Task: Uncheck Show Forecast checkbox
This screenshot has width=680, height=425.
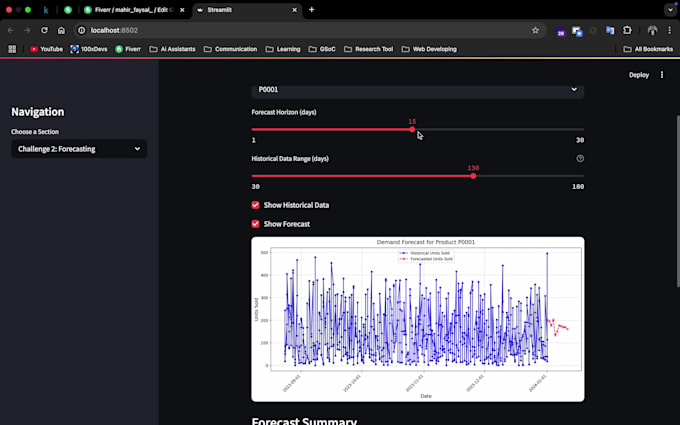Action: click(255, 224)
